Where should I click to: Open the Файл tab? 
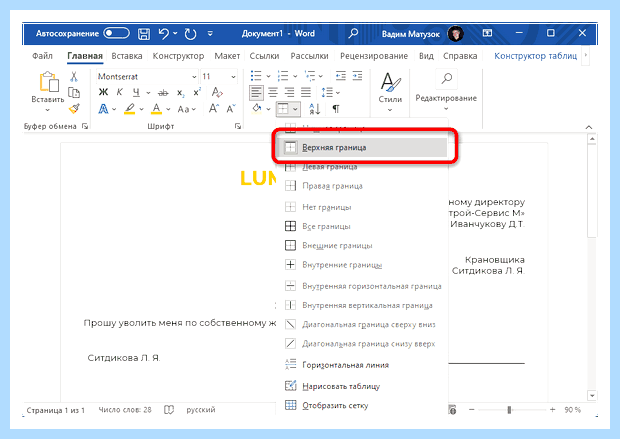[x=42, y=56]
